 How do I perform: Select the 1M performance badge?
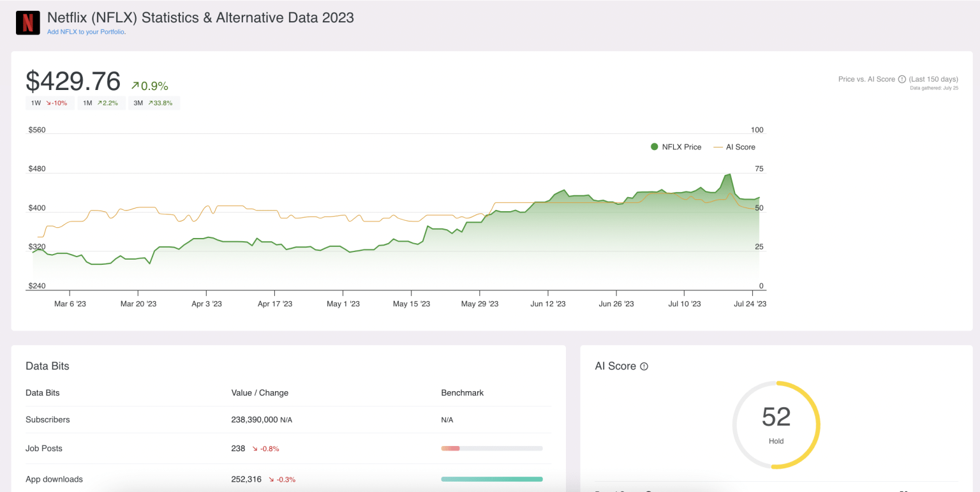coord(101,103)
